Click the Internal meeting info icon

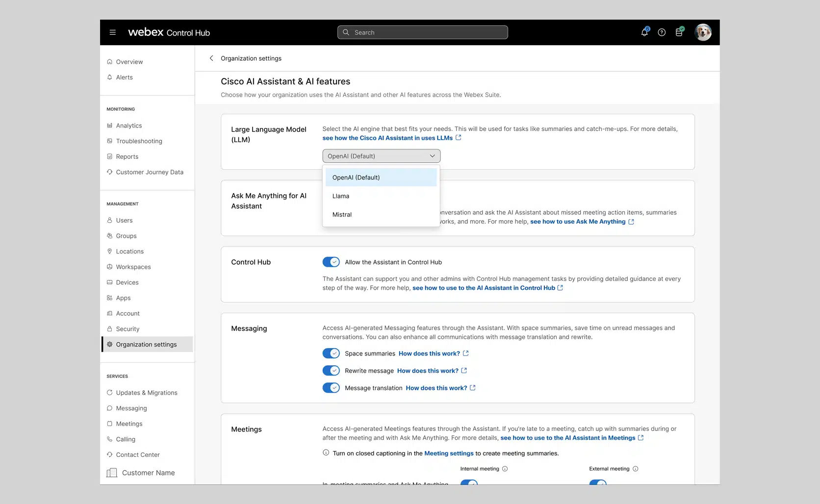(x=505, y=469)
